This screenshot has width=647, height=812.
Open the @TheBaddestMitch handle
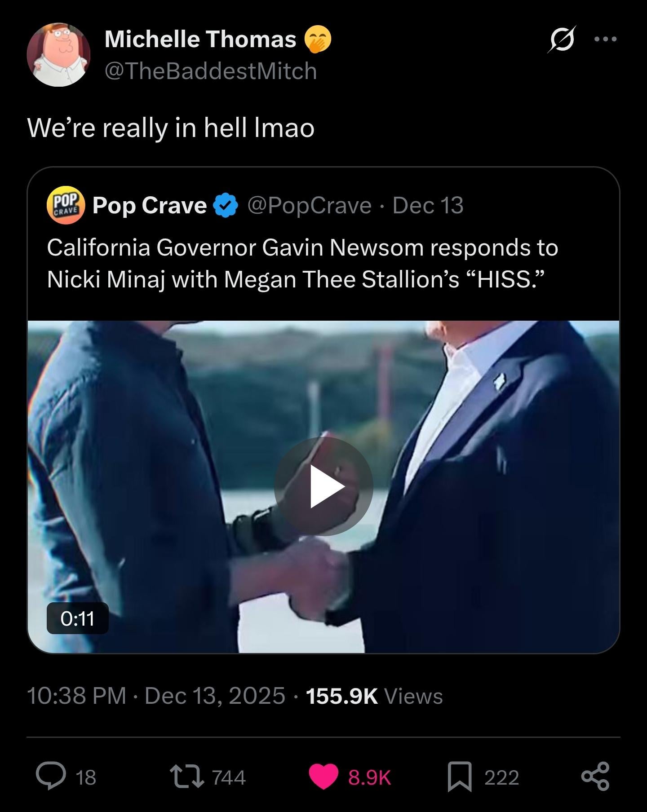pyautogui.click(x=211, y=71)
